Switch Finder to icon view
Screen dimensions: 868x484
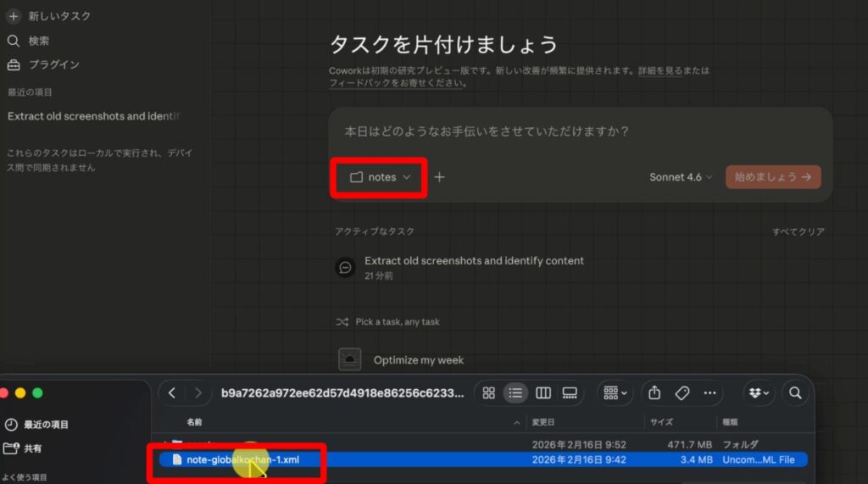489,393
